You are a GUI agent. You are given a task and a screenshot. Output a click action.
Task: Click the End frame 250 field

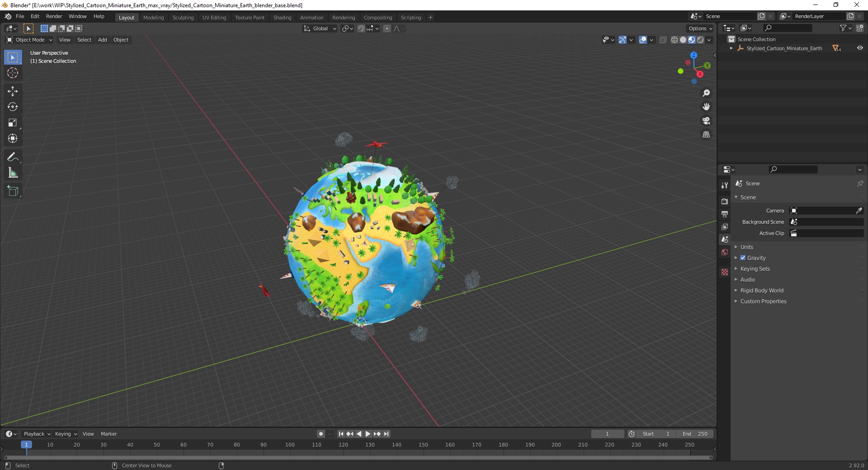point(695,434)
